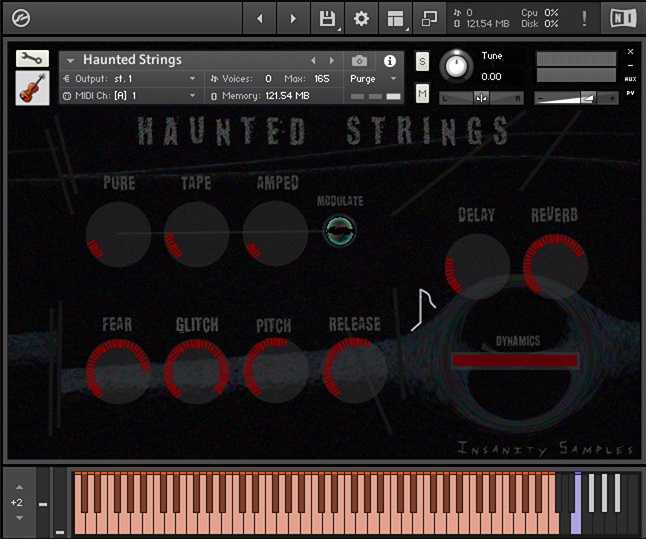Click the pan slider handle
This screenshot has height=539, width=646.
click(x=481, y=98)
